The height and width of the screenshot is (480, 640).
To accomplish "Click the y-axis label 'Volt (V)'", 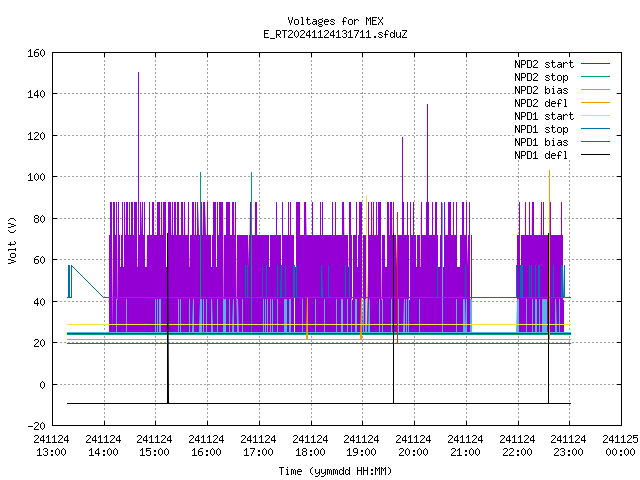I will (x=12, y=240).
